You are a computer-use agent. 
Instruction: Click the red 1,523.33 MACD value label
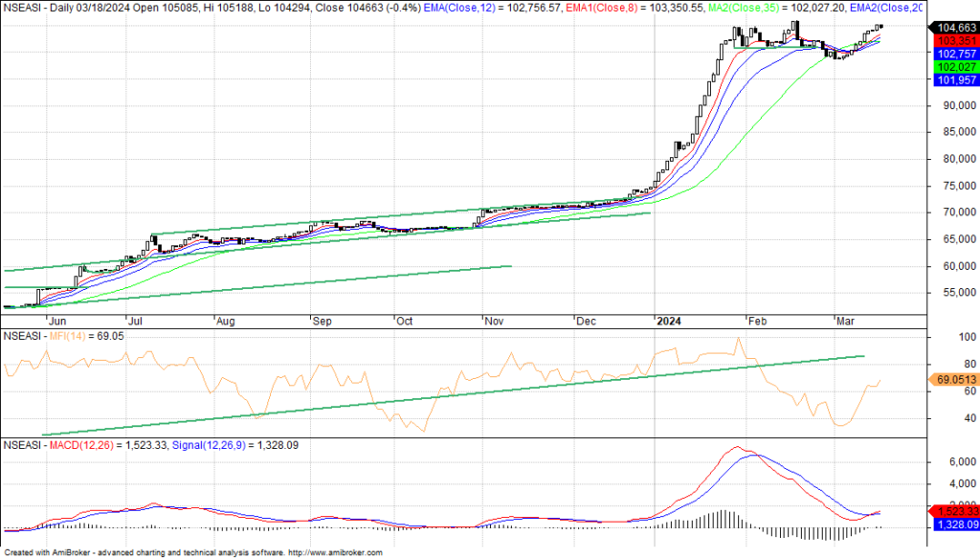coord(955,513)
